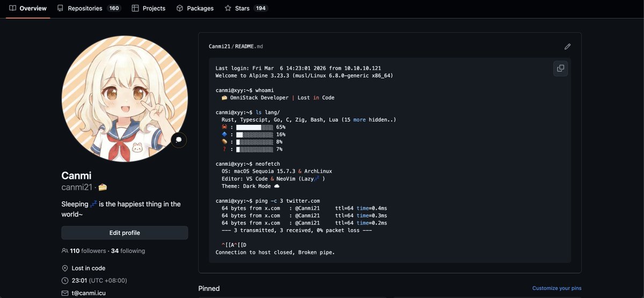Open the 34 following list
The image size is (644, 298).
coord(128,251)
